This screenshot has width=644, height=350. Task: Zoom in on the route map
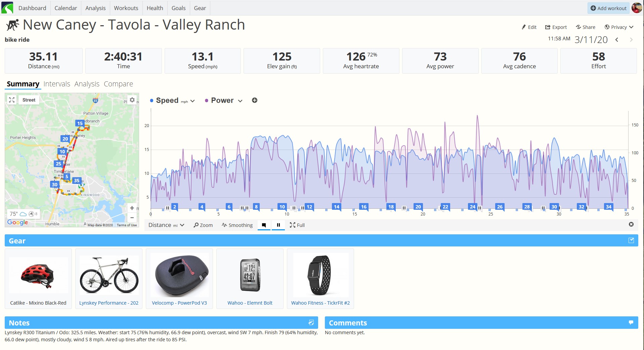pyautogui.click(x=132, y=208)
